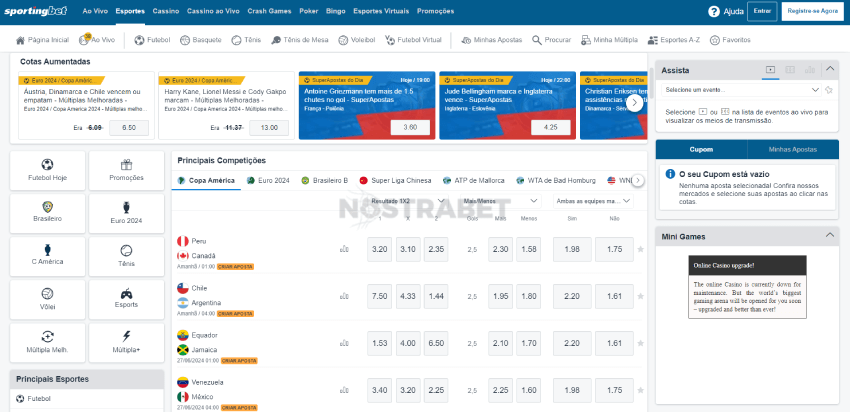Select the 13.00 boosted odds button
The height and width of the screenshot is (412, 850).
click(x=269, y=128)
